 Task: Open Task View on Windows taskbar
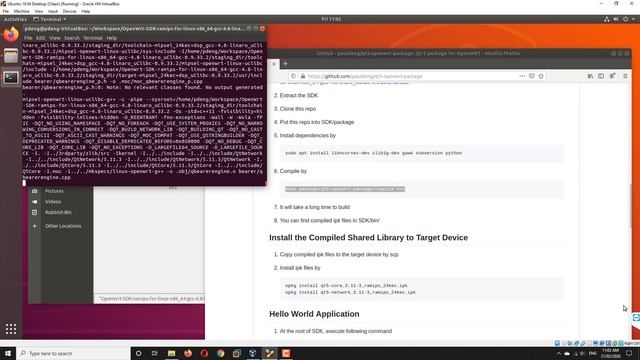point(155,353)
